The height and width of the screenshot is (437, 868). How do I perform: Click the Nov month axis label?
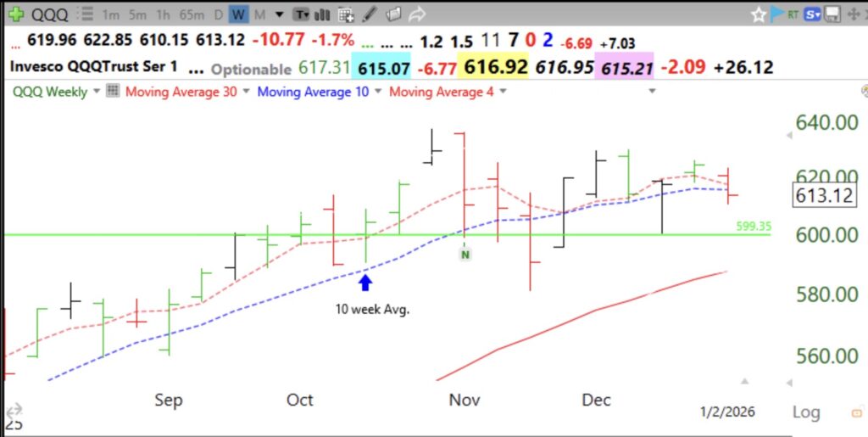point(465,400)
